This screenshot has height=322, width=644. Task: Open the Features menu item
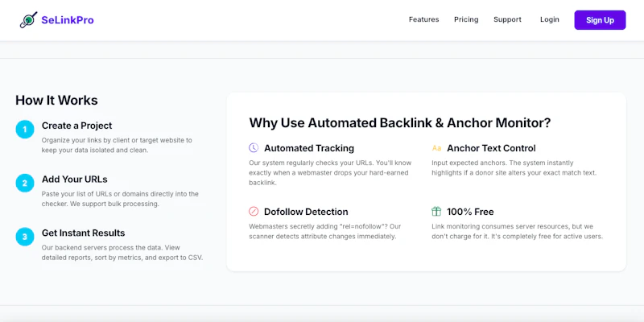[424, 19]
